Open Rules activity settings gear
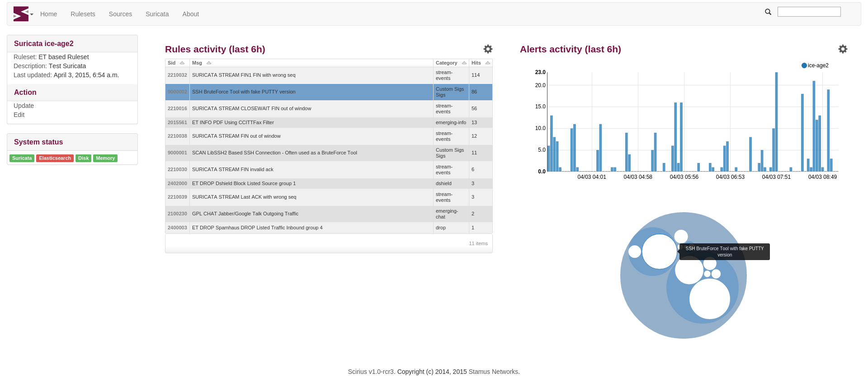868x382 pixels. [x=488, y=49]
